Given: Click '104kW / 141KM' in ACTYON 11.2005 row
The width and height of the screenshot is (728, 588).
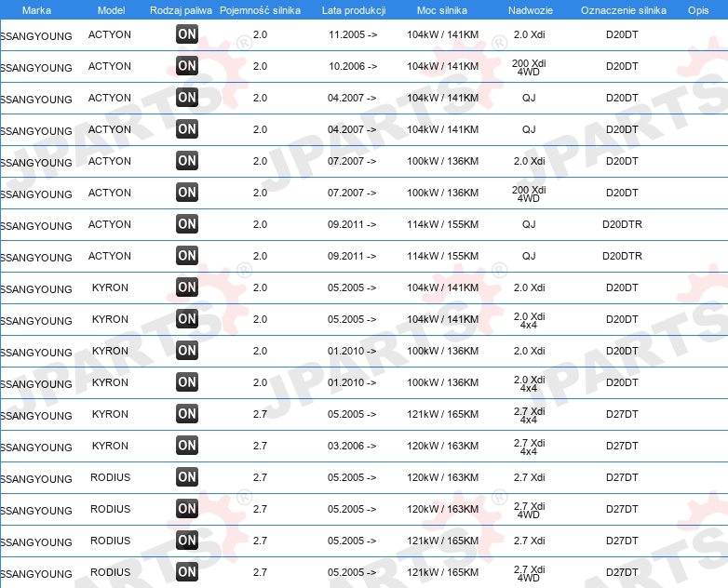Looking at the screenshot, I should coord(442,34).
